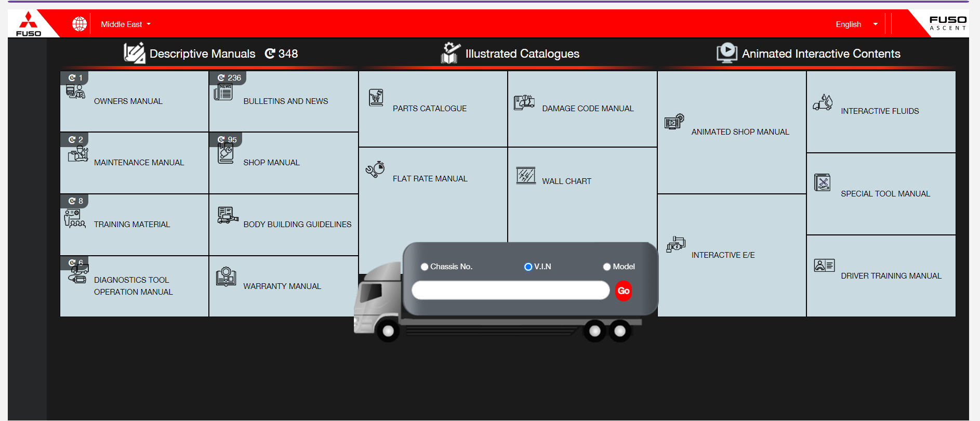Open INTERACTIVE E/E link
Screen dimensions: 980x421
coord(723,255)
